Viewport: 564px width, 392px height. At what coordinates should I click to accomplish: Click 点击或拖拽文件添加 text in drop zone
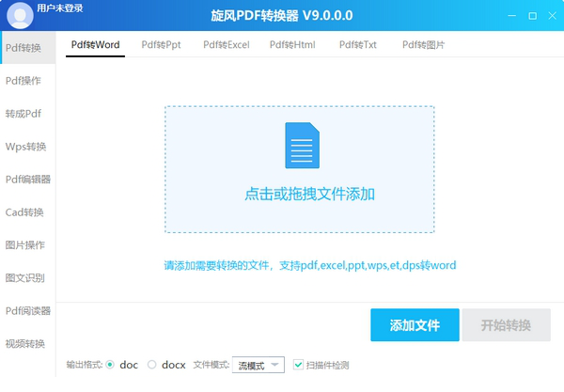coord(309,195)
